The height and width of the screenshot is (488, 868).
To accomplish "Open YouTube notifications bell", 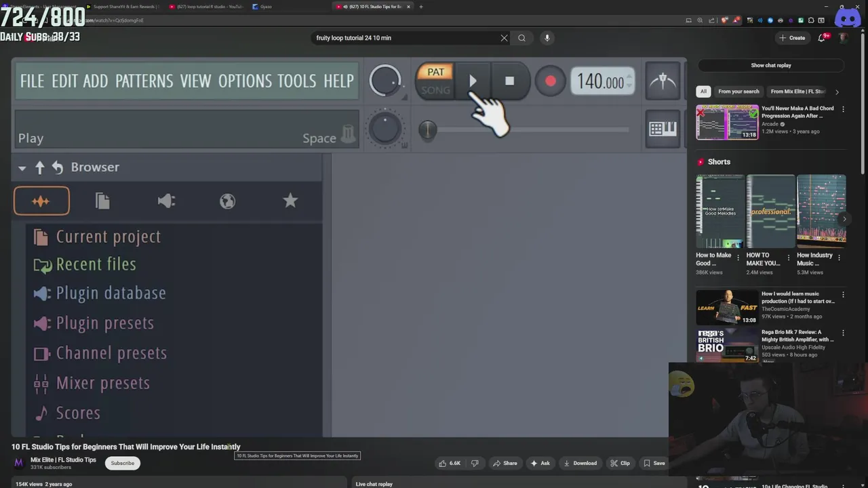I will pos(822,38).
